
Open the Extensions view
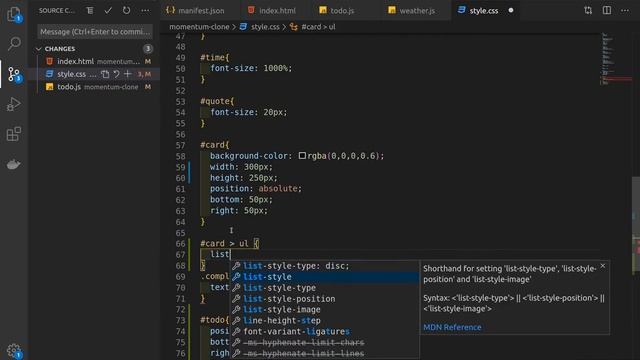(x=14, y=134)
